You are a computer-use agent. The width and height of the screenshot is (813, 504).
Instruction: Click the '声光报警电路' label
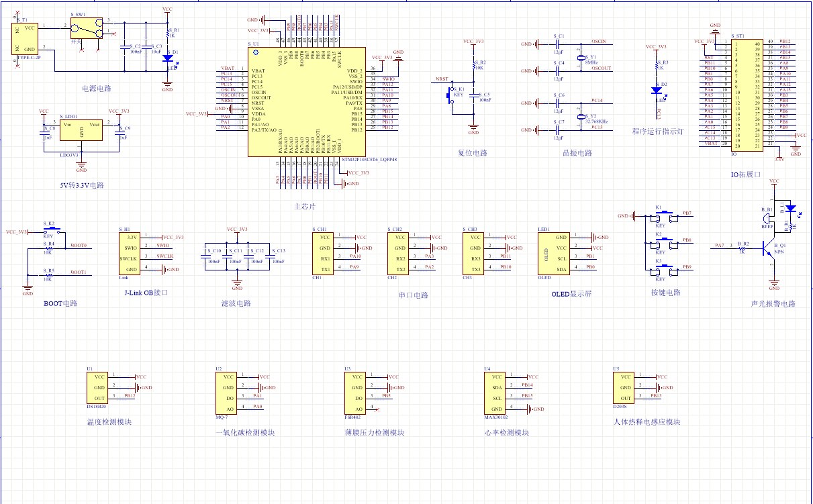click(x=773, y=303)
